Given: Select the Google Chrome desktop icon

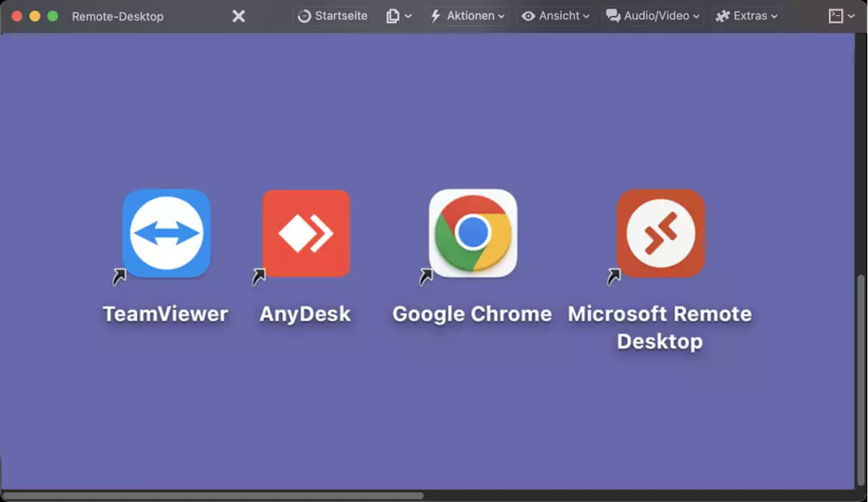Looking at the screenshot, I should pos(473,234).
